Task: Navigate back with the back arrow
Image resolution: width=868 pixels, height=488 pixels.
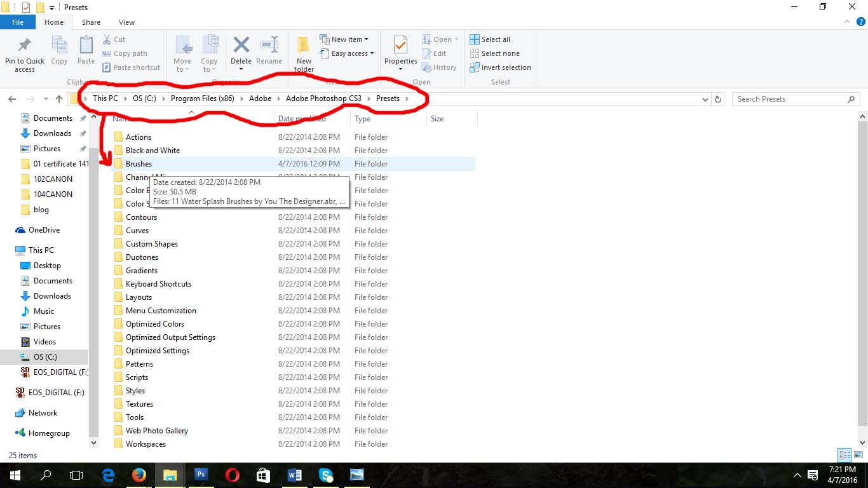Action: coord(12,99)
